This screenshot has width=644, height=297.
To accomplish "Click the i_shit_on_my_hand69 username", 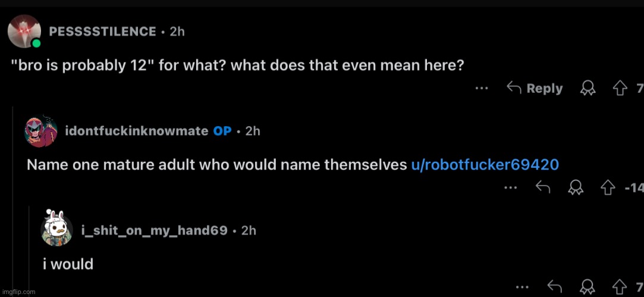I will click(x=154, y=230).
